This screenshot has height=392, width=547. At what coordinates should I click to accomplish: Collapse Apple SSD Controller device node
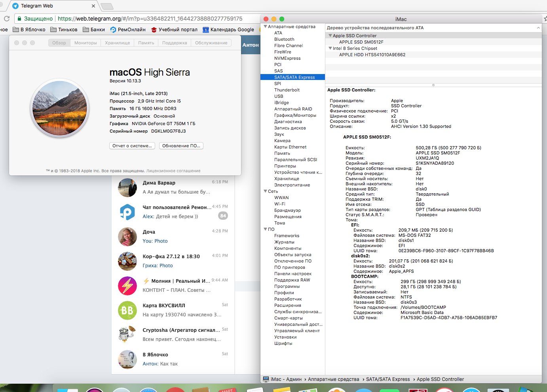click(330, 36)
